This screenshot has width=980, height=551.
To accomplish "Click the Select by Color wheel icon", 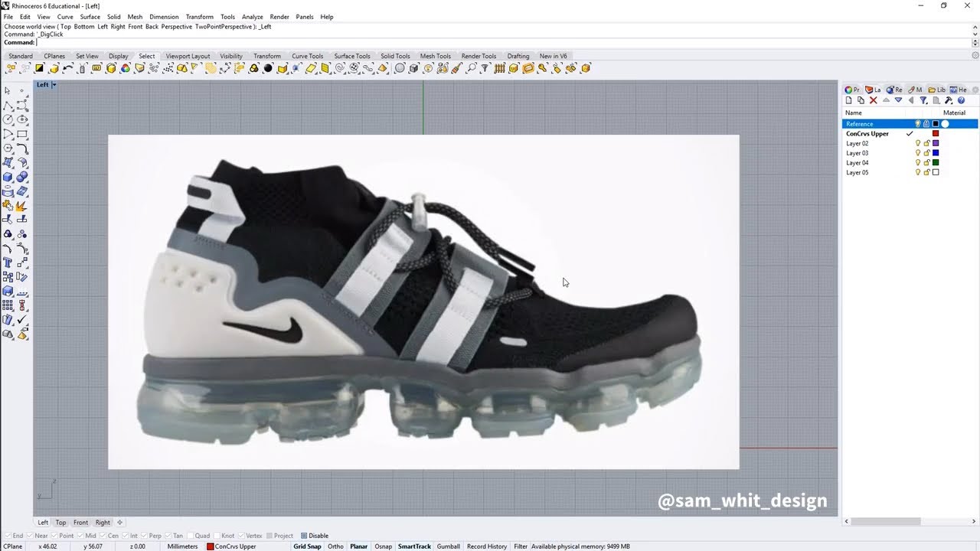I will coord(125,68).
